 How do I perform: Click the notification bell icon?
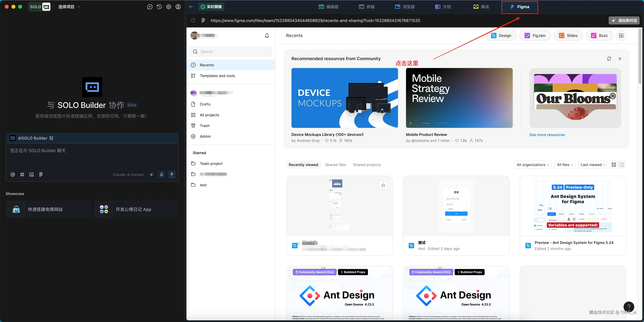pos(267,36)
